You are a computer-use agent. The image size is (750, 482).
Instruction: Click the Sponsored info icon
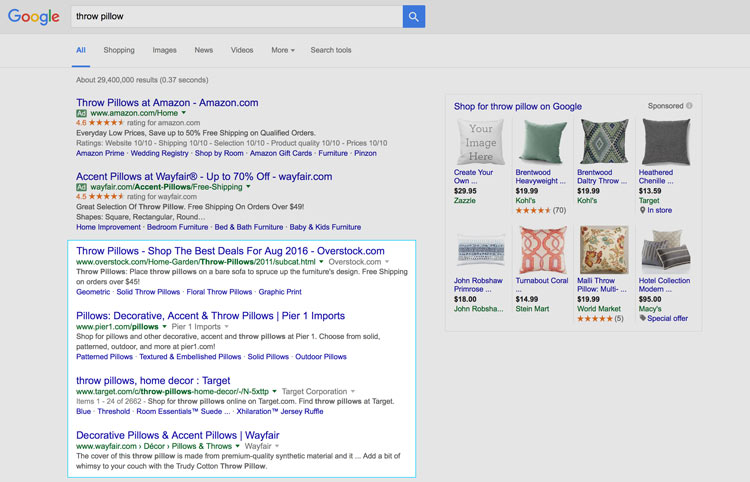[689, 106]
